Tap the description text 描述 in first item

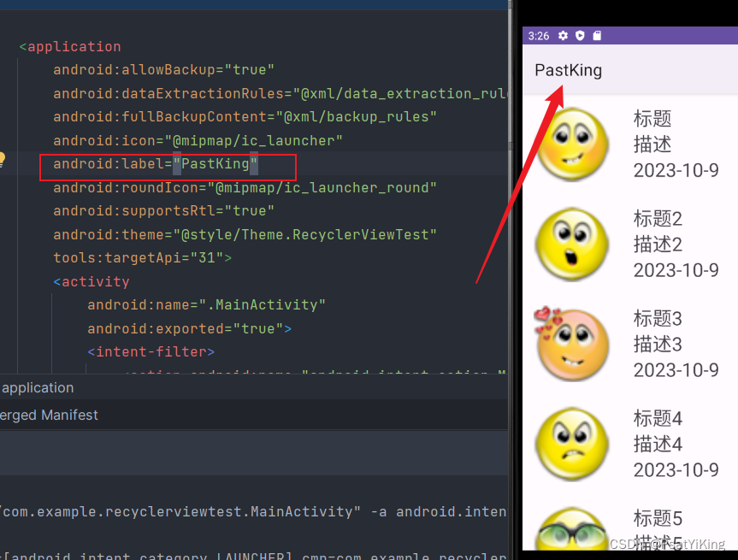tap(652, 144)
